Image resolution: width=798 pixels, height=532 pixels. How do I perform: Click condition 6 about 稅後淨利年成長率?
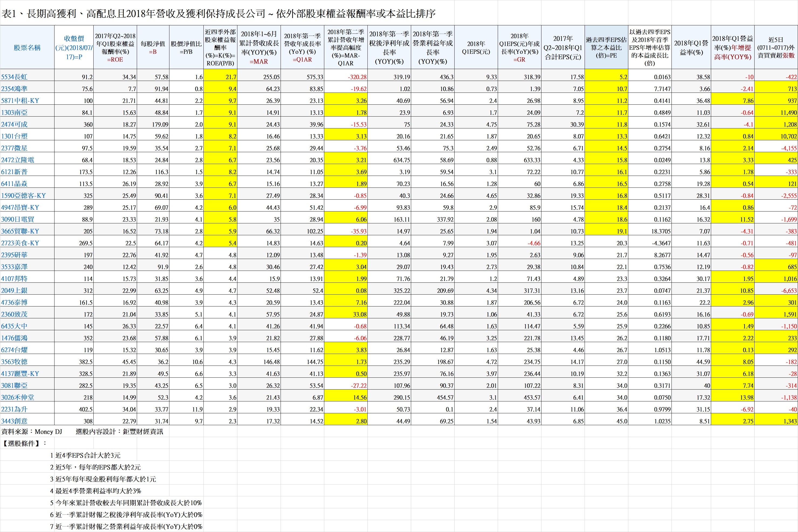tap(129, 515)
